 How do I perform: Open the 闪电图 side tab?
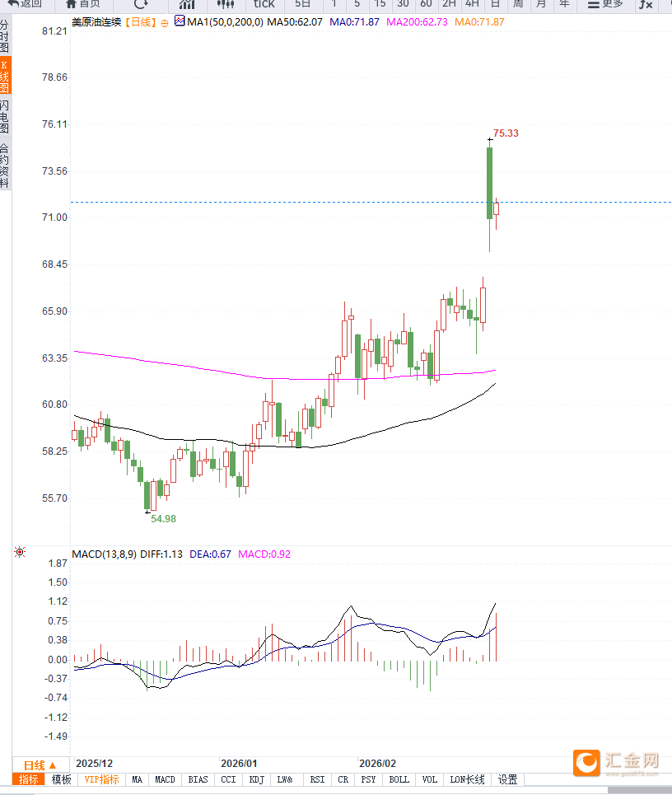[x=5, y=117]
